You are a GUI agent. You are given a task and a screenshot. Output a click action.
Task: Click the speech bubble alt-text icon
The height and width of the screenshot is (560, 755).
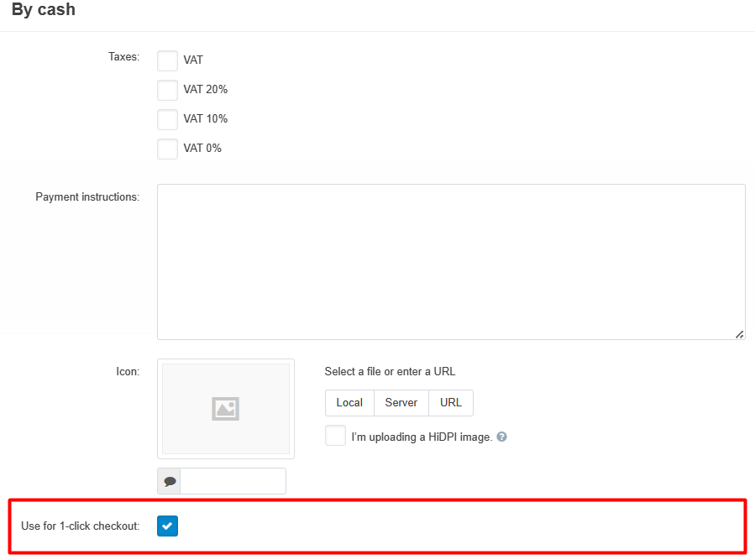pyautogui.click(x=169, y=481)
